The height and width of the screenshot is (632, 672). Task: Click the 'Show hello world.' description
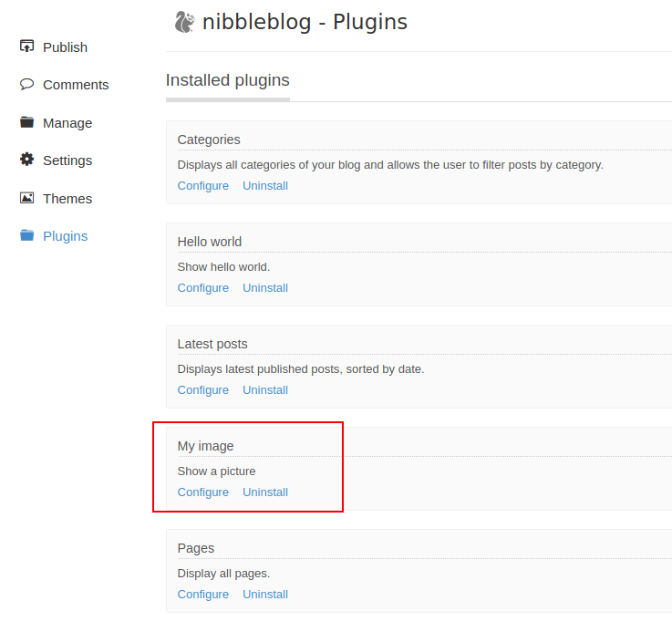pos(223,266)
